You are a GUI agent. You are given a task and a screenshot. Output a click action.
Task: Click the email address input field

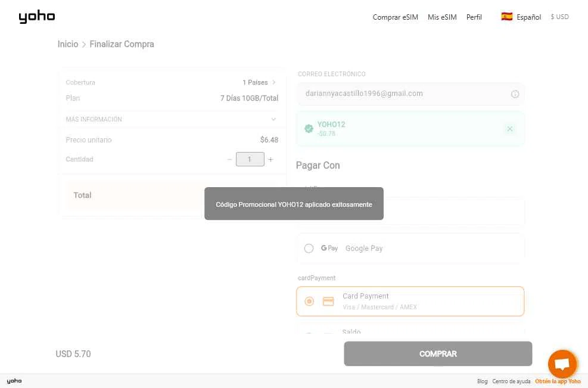410,94
